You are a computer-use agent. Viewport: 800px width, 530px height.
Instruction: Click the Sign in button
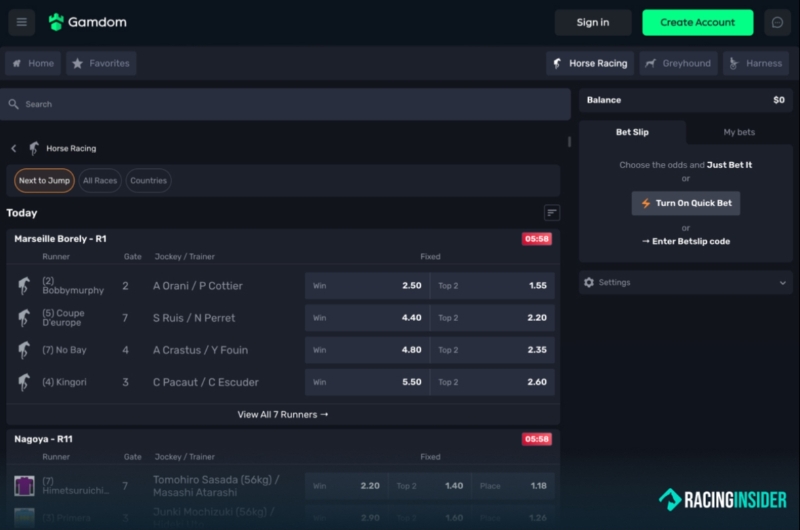(593, 22)
